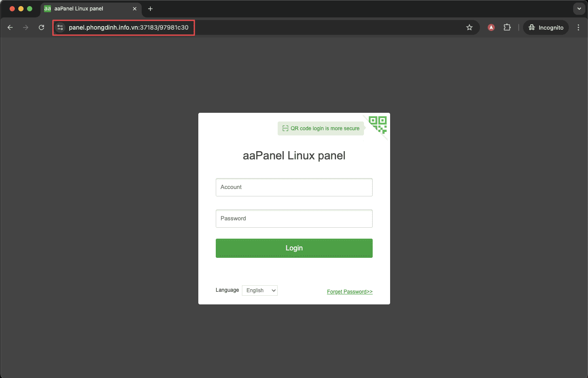Switch to QR code login
The image size is (588, 378).
377,125
